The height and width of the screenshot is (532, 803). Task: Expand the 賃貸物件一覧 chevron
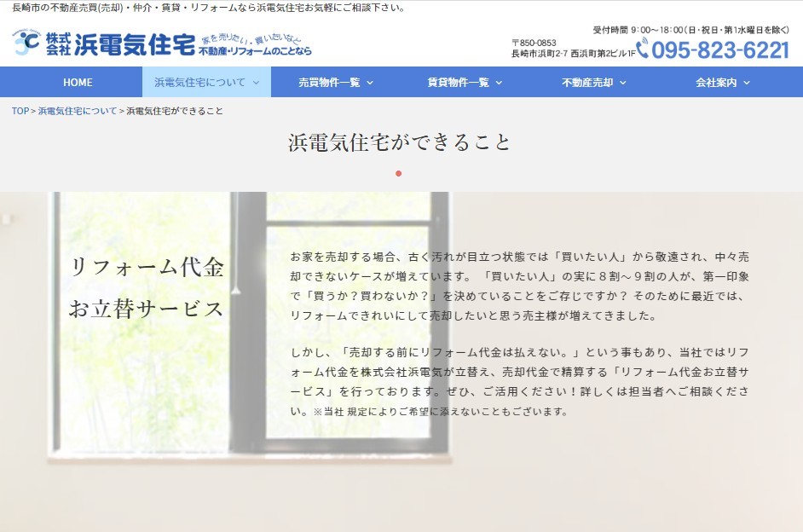point(499,83)
